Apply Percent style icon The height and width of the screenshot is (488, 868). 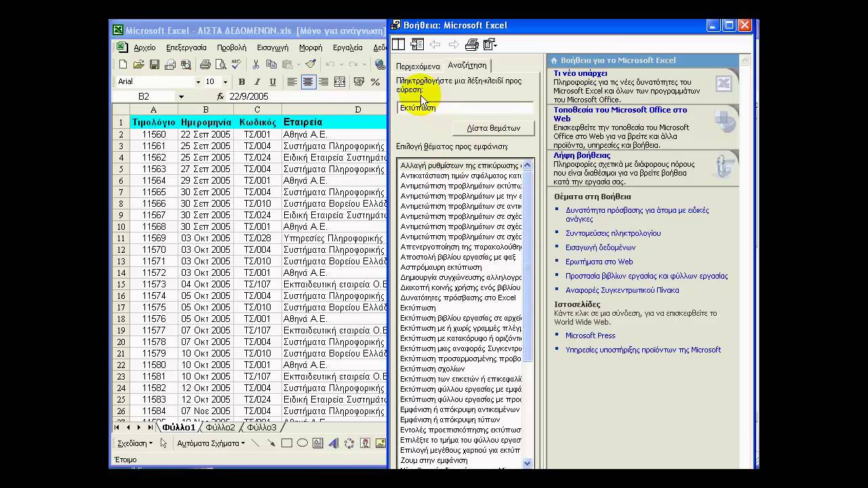coord(375,81)
